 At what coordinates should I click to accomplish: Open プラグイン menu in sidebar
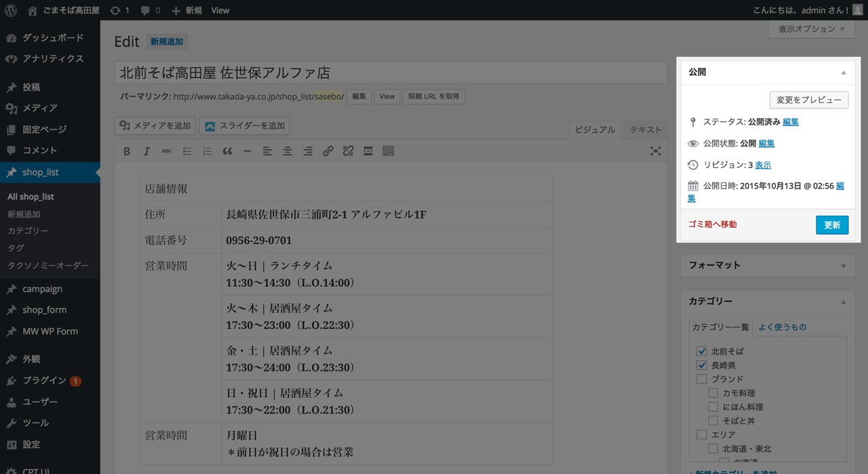(x=50, y=380)
